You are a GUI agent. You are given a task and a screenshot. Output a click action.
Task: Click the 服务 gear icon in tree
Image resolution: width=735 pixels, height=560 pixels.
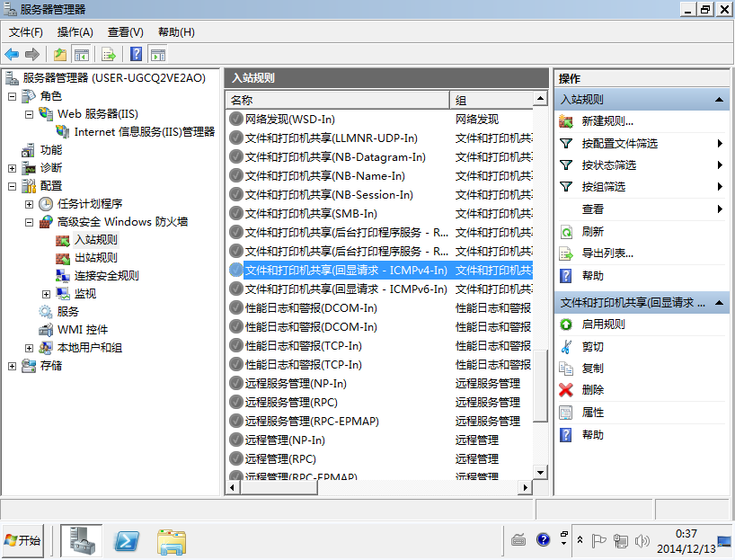(x=46, y=311)
